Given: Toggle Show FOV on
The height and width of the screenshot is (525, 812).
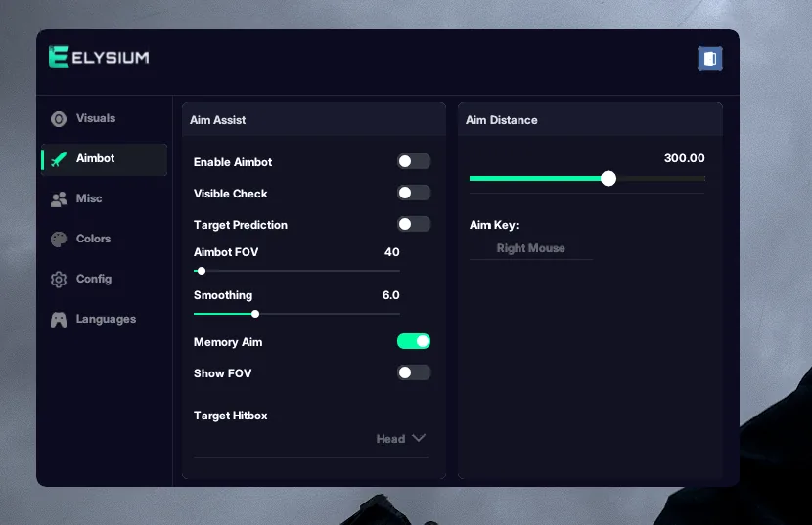Looking at the screenshot, I should point(413,372).
